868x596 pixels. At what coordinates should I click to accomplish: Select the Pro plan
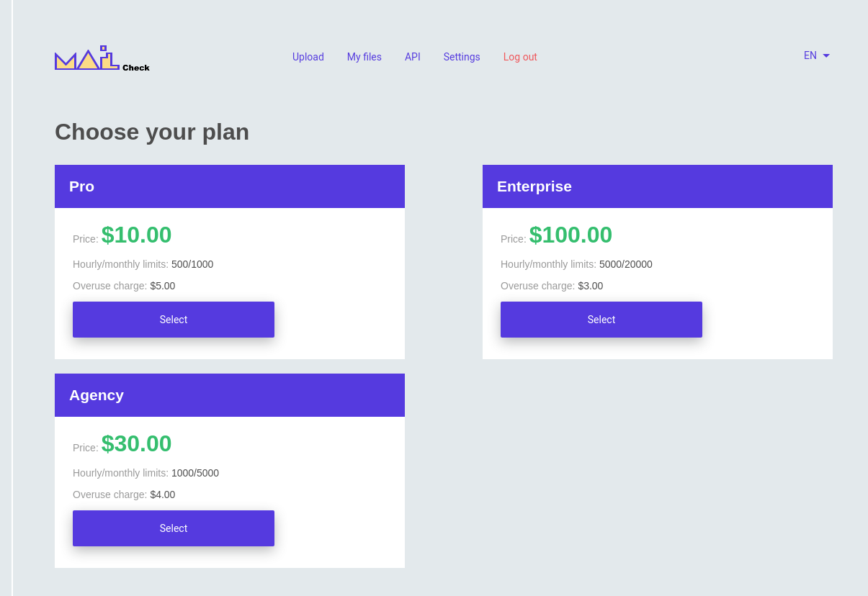tap(174, 320)
